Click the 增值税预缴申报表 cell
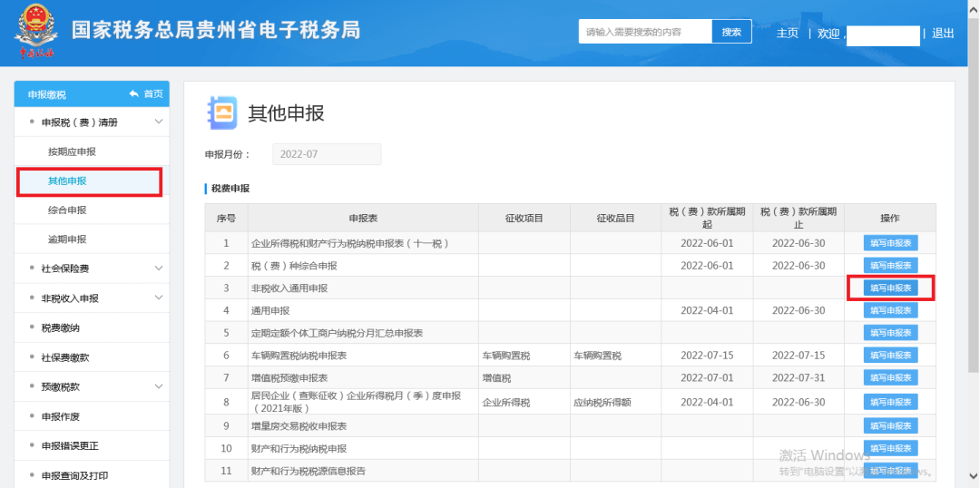The height and width of the screenshot is (488, 980). (363, 378)
